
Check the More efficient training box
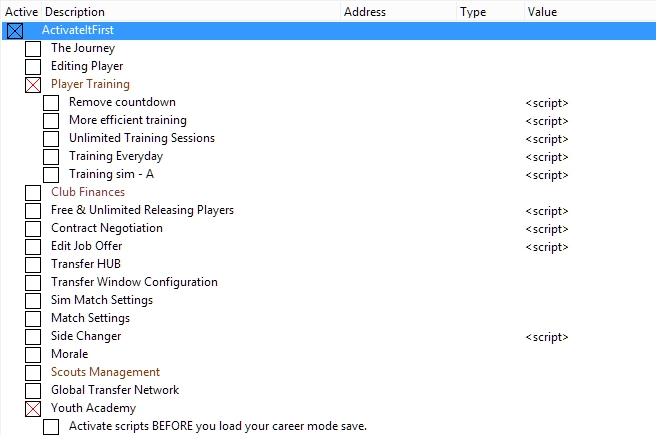coord(51,120)
